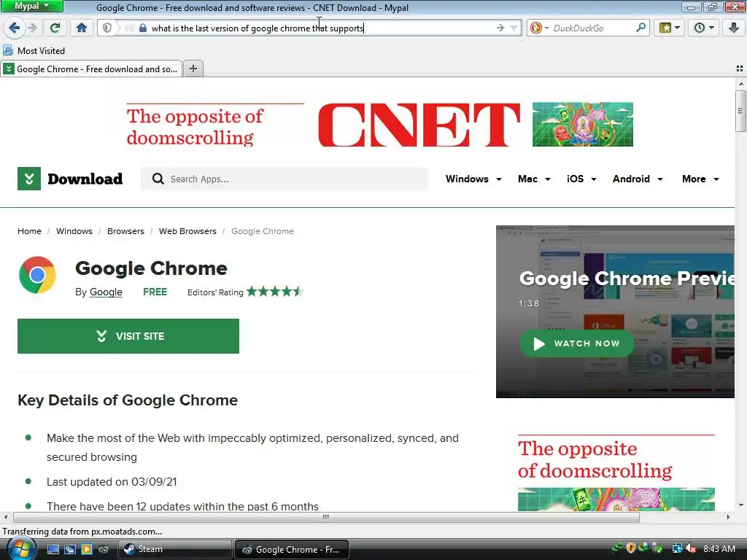
Task: Open Browsers breadcrumb link
Action: (x=125, y=231)
